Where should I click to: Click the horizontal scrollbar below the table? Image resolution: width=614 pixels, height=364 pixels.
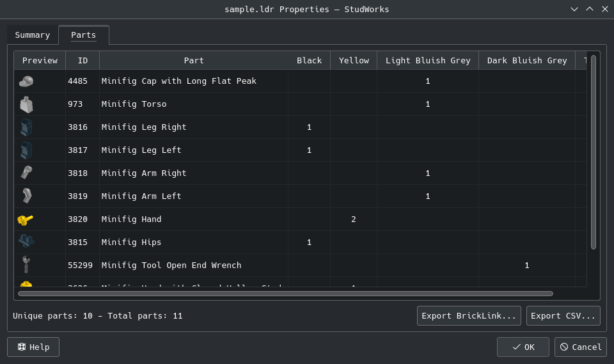point(285,294)
